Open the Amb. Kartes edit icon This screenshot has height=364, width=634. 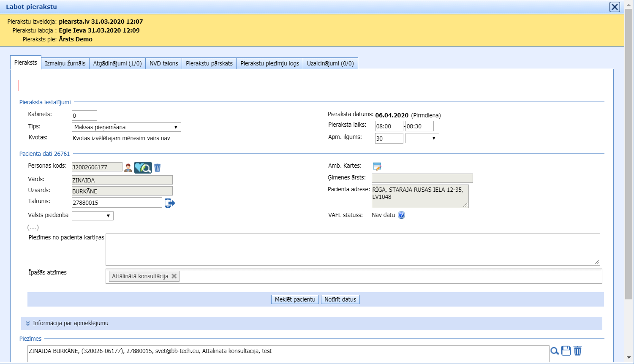tap(377, 166)
